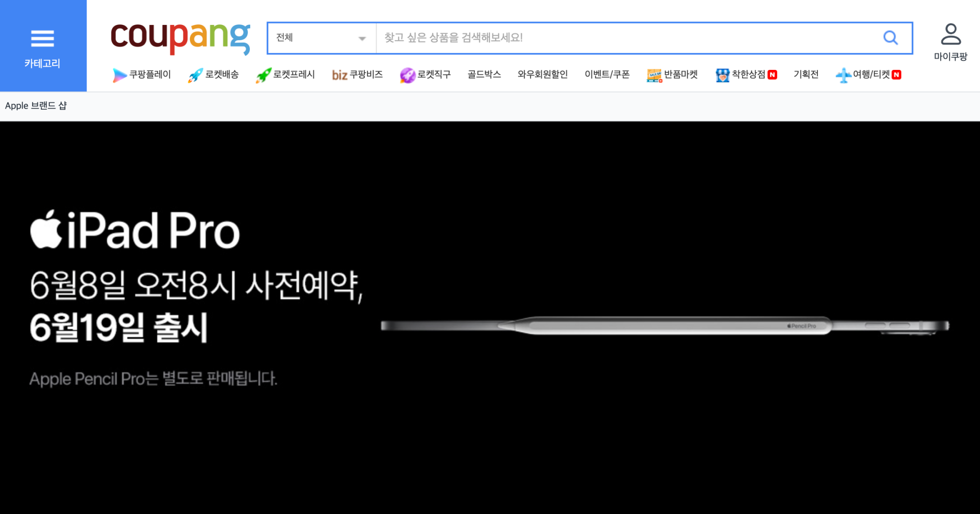Click the Apple logo in banner
This screenshot has height=514, width=980.
(x=46, y=229)
